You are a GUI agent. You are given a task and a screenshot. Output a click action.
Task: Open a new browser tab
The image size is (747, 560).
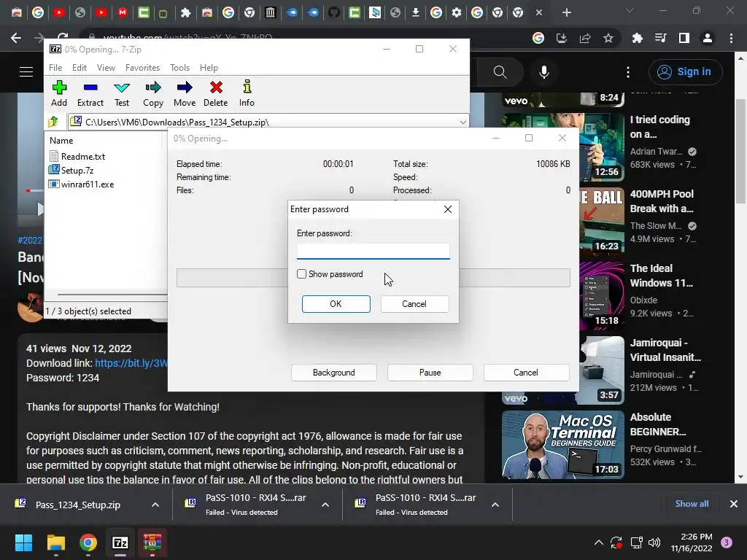tap(566, 13)
